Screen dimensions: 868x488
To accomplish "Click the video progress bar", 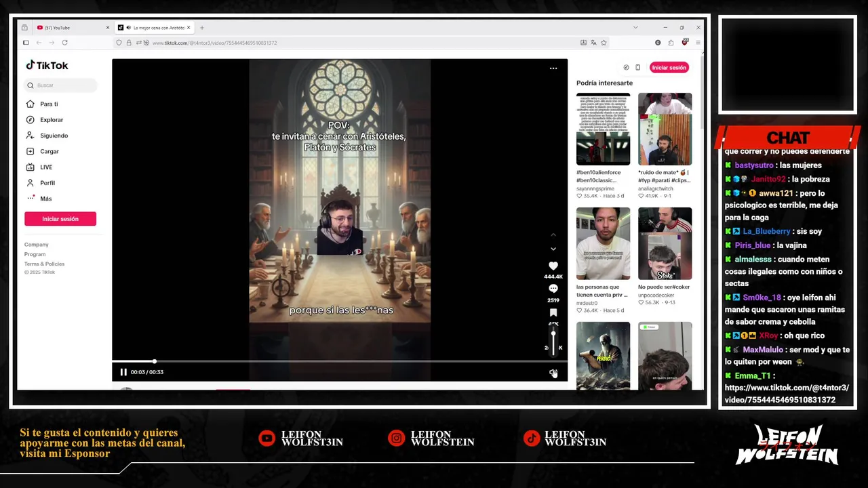I will tap(339, 361).
